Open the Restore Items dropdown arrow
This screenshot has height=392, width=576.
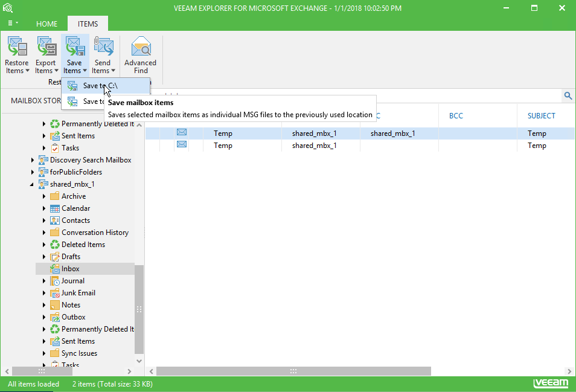pyautogui.click(x=27, y=71)
